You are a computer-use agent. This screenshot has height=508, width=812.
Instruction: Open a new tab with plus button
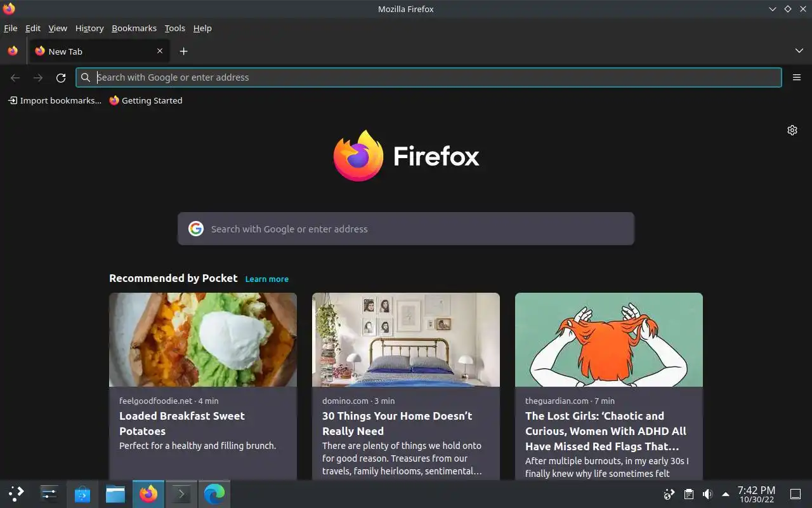coord(183,51)
